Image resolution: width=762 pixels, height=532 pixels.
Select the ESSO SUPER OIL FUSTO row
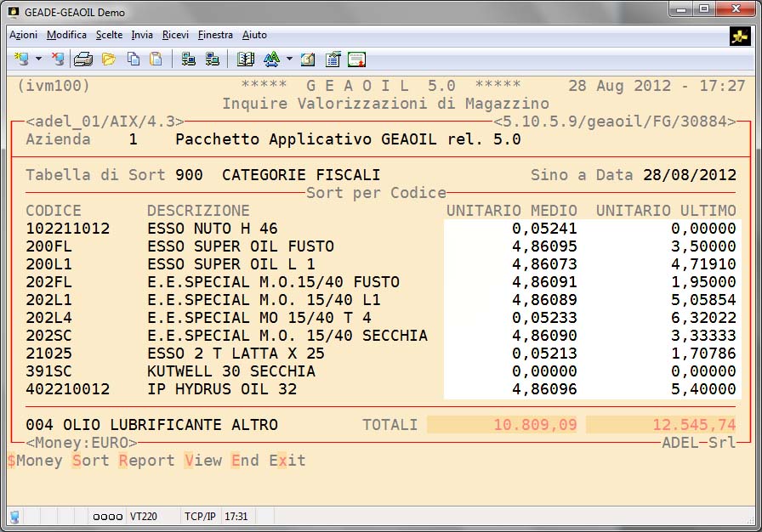coord(240,246)
